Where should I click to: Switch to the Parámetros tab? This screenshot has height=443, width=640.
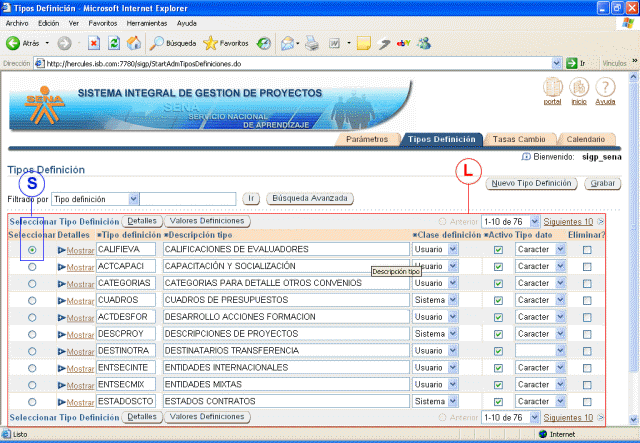tap(367, 139)
